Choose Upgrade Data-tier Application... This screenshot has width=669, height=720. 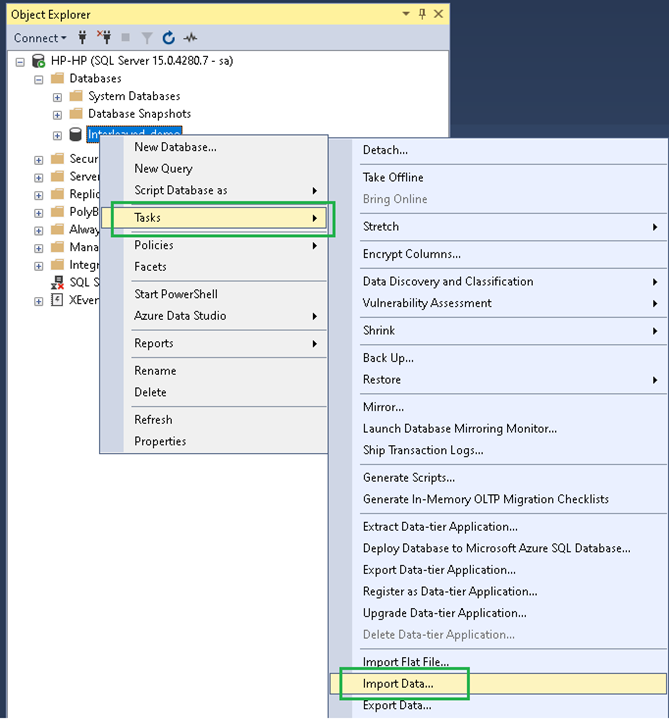point(498,613)
